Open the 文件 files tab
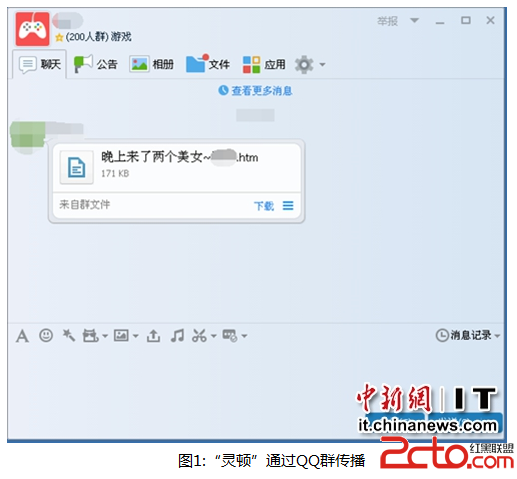The height and width of the screenshot is (479, 517). 208,63
